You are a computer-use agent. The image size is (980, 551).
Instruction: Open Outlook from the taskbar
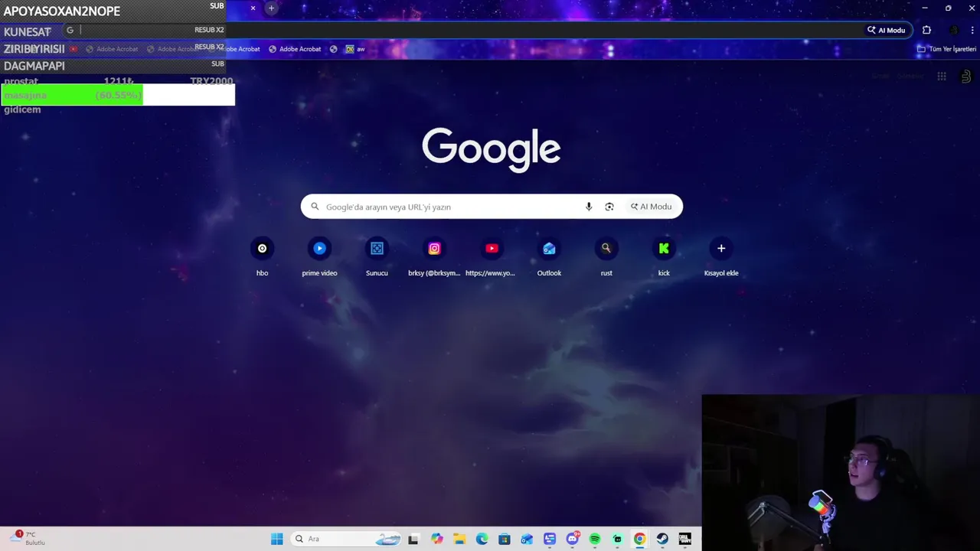tap(527, 539)
